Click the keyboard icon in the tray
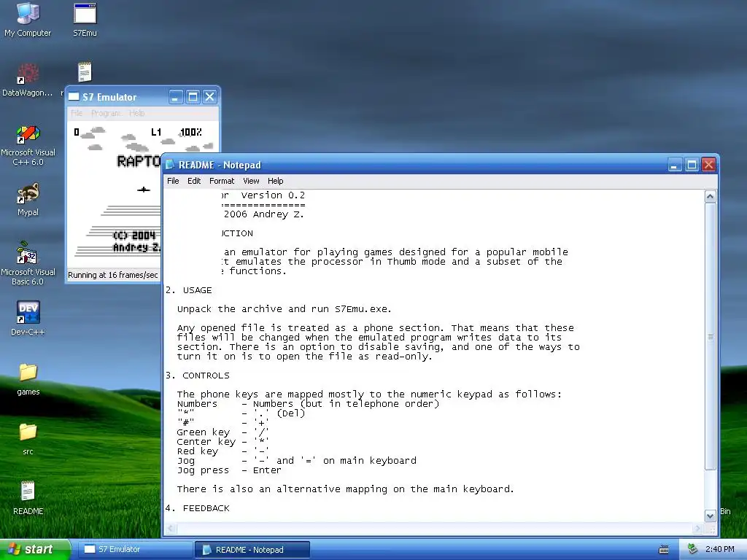Screen dimensions: 747x560 [x=663, y=550]
